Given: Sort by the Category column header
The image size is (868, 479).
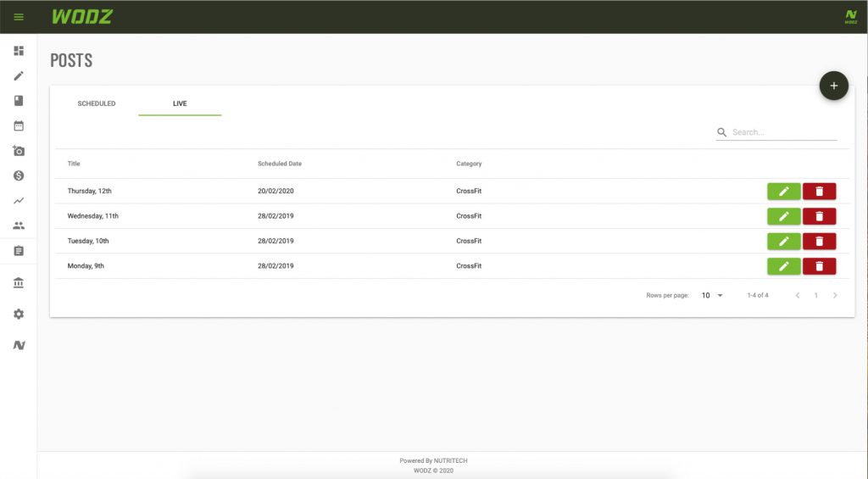Looking at the screenshot, I should coord(469,164).
